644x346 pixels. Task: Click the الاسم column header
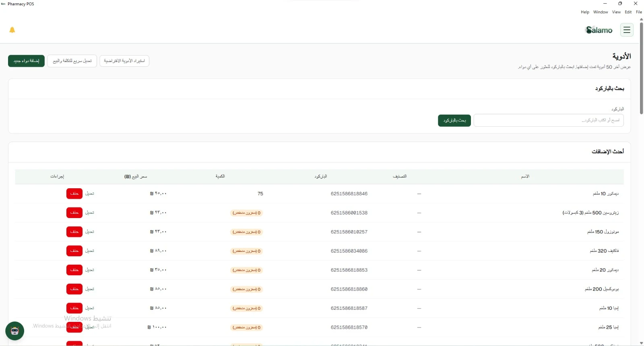coord(525,176)
